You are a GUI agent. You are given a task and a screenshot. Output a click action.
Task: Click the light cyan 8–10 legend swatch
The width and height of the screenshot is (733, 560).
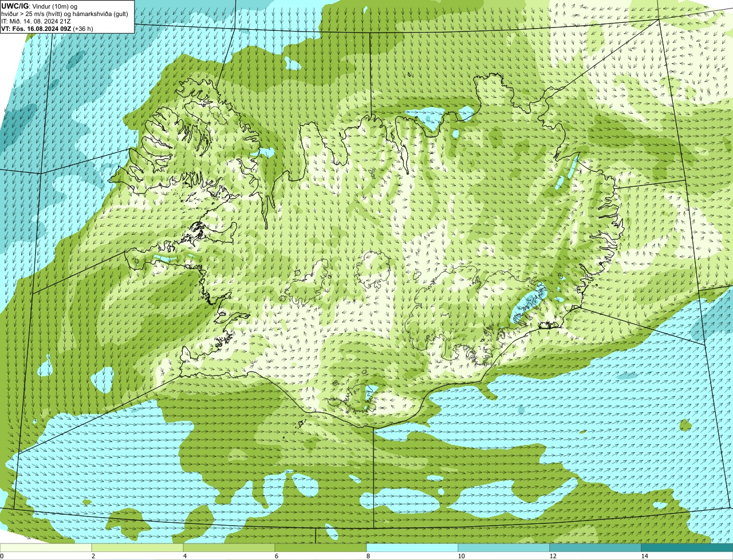(x=412, y=547)
